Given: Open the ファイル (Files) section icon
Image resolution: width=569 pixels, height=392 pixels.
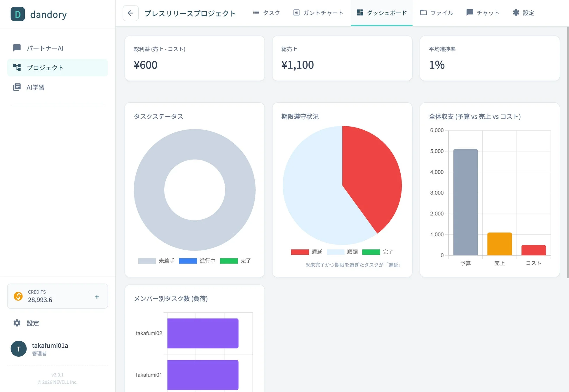Looking at the screenshot, I should (423, 13).
